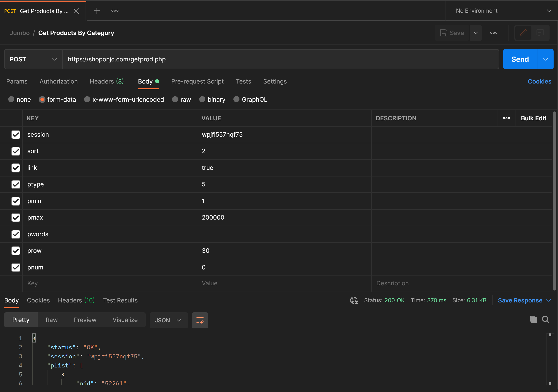Open the Tests tab
Image resolution: width=558 pixels, height=392 pixels.
pos(243,81)
